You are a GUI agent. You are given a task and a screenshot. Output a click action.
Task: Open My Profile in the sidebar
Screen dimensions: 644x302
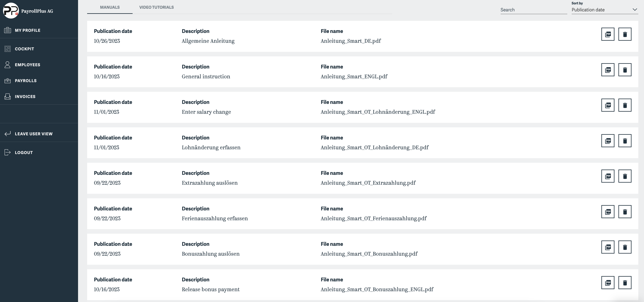(x=27, y=30)
